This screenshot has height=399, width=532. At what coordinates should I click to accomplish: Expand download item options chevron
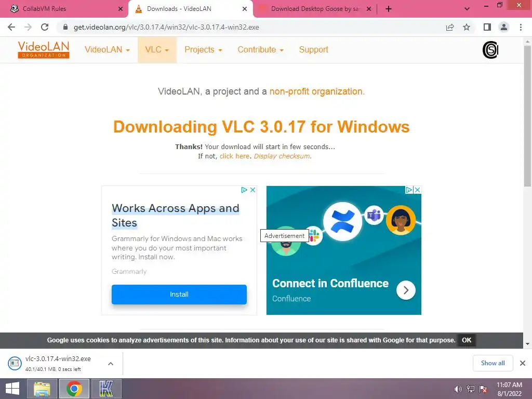pyautogui.click(x=111, y=363)
